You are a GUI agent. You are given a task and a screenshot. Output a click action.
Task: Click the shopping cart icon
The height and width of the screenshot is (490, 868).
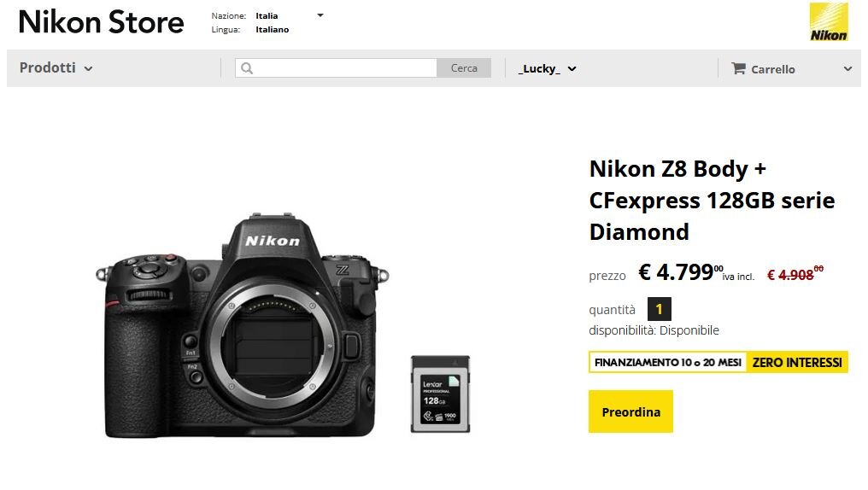point(738,68)
